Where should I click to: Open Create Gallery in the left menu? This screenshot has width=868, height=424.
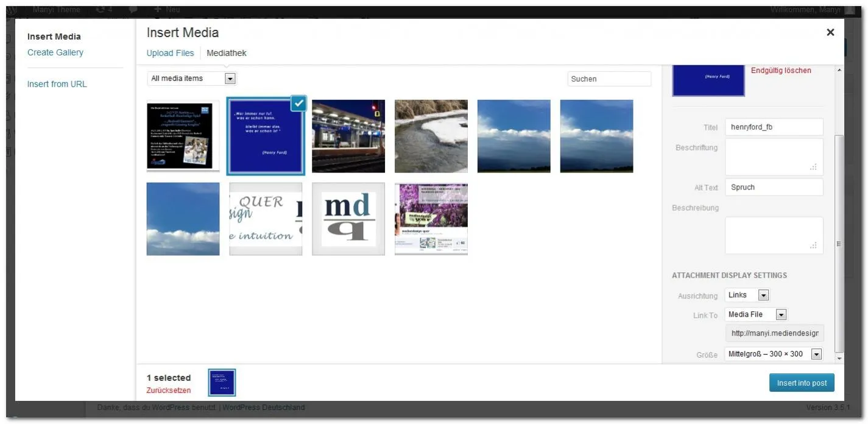tap(55, 52)
